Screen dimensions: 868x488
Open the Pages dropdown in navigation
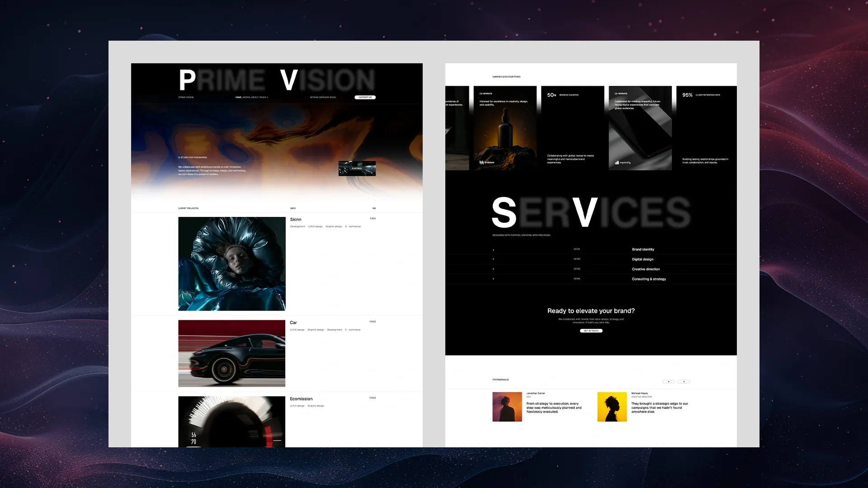[x=264, y=97]
